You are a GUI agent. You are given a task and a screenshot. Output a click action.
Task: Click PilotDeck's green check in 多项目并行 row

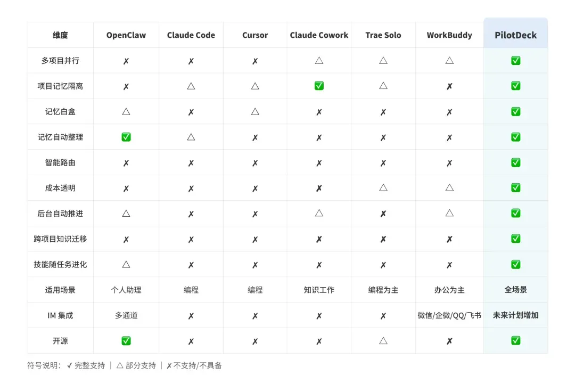(515, 61)
